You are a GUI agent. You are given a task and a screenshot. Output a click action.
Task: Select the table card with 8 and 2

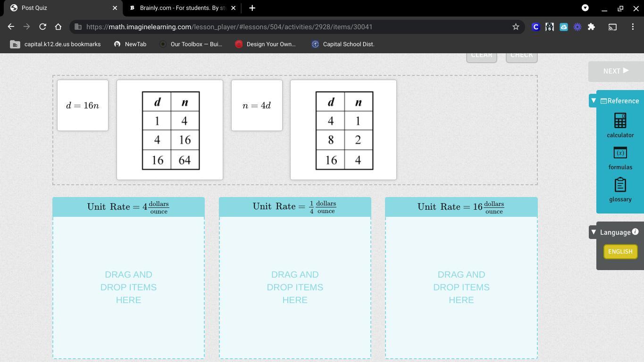click(x=343, y=130)
